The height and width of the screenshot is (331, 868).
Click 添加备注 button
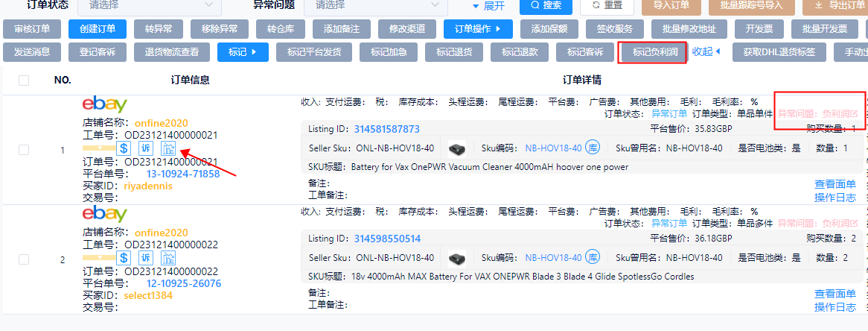(342, 29)
